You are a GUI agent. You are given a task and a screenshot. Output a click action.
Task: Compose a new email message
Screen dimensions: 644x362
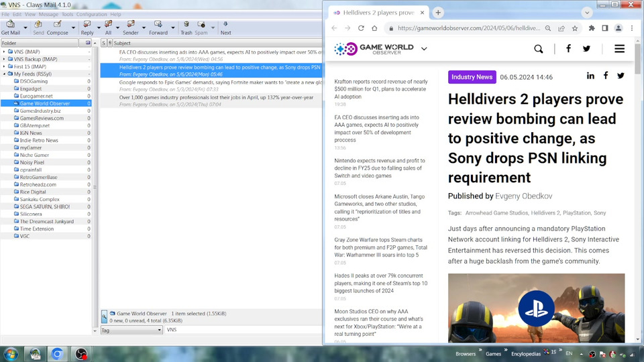click(x=58, y=27)
